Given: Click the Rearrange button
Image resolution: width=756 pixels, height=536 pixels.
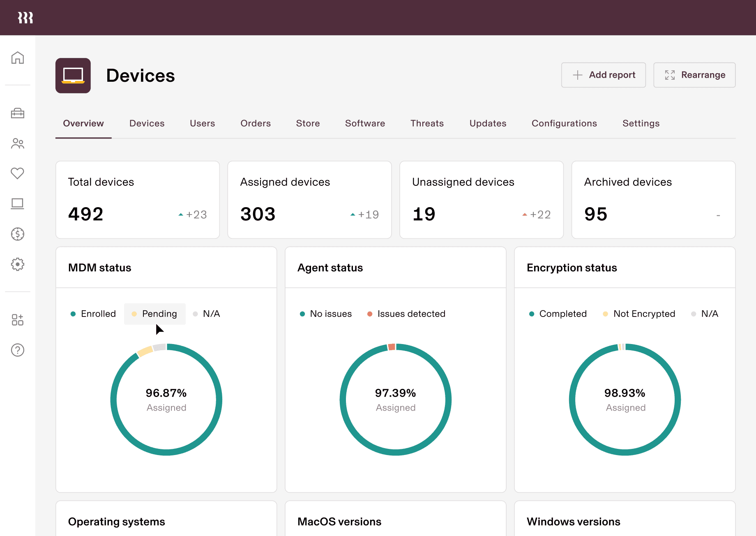Looking at the screenshot, I should pyautogui.click(x=694, y=75).
